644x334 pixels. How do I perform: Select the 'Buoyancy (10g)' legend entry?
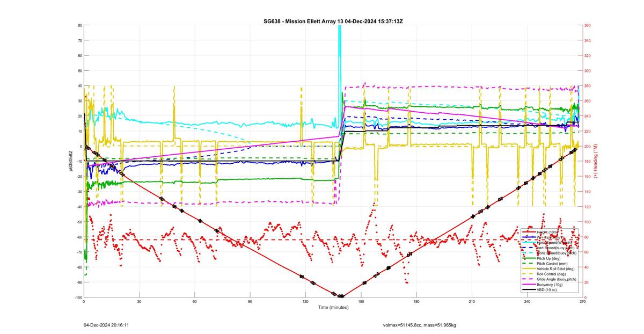point(550,285)
